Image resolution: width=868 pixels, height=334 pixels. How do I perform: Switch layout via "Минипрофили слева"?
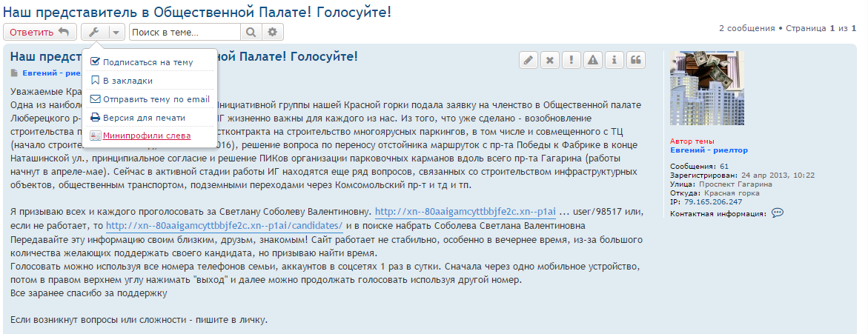(146, 136)
